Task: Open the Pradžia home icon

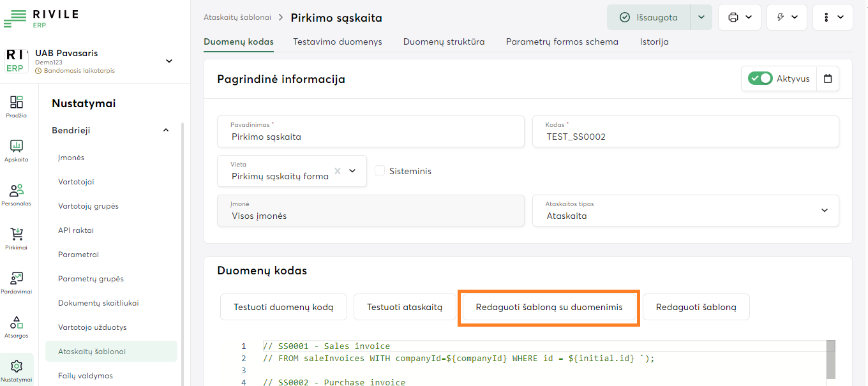Action: 17,106
